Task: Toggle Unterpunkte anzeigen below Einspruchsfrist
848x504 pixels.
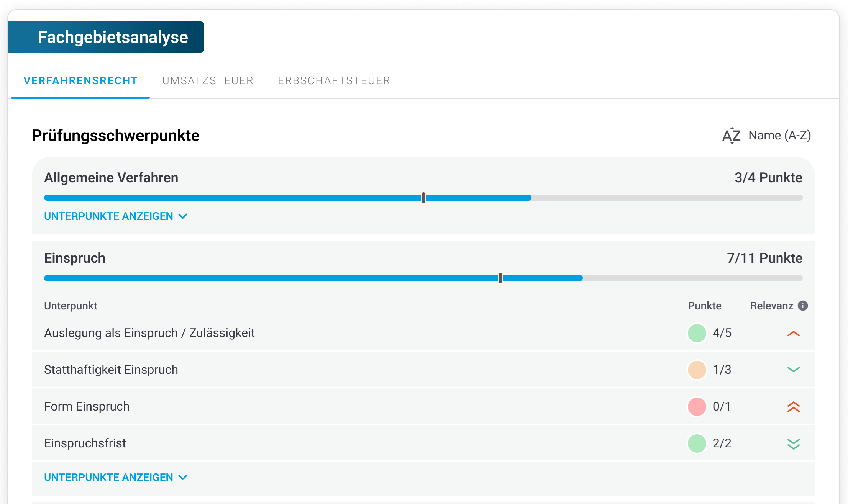Action: point(116,478)
